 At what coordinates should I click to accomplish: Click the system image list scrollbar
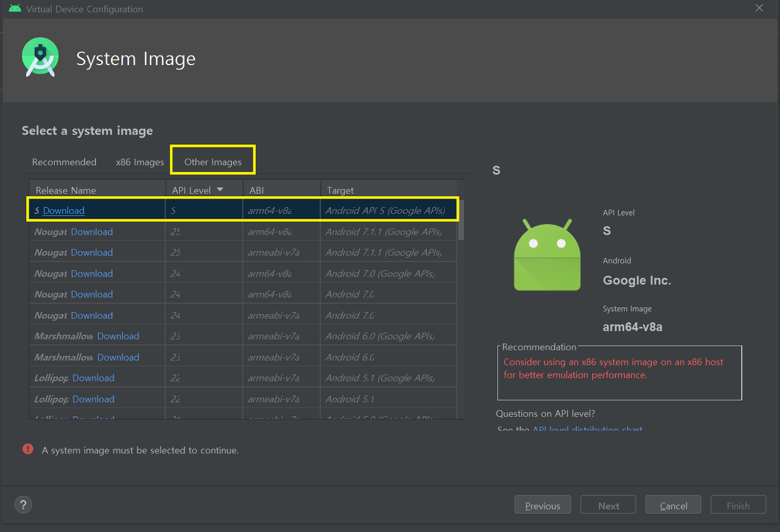click(461, 219)
